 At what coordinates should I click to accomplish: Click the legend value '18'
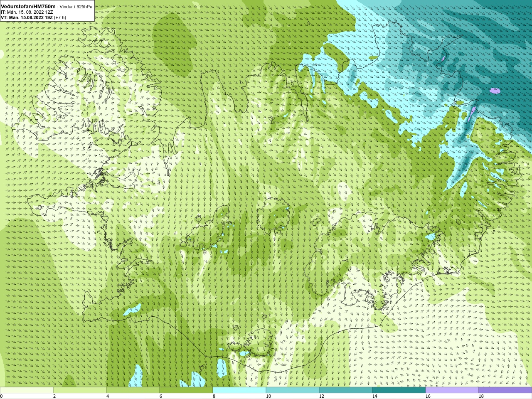481,397
